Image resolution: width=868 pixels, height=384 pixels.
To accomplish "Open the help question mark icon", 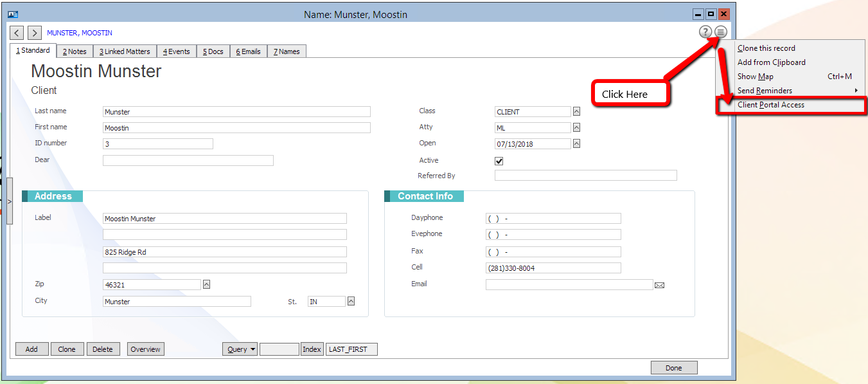I will pos(705,32).
